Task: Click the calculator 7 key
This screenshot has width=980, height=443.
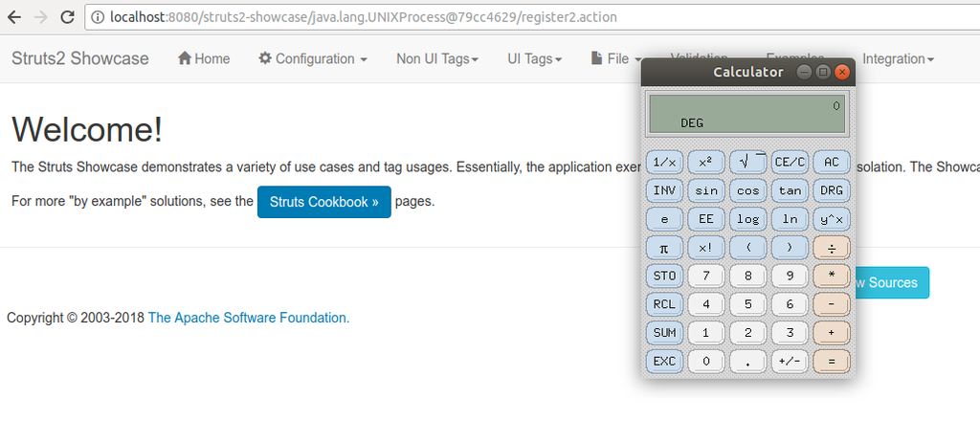Action: point(705,276)
